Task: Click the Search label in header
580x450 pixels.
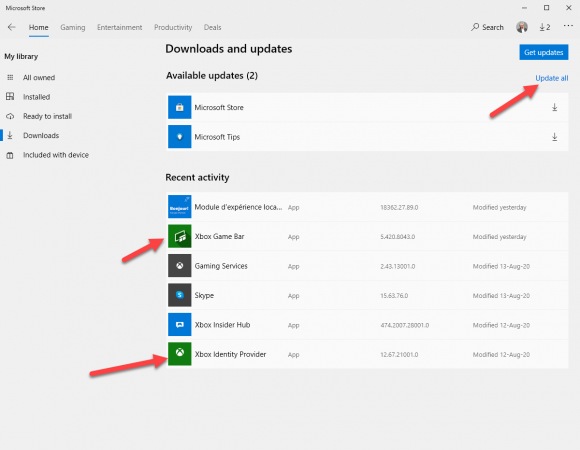Action: (x=493, y=27)
